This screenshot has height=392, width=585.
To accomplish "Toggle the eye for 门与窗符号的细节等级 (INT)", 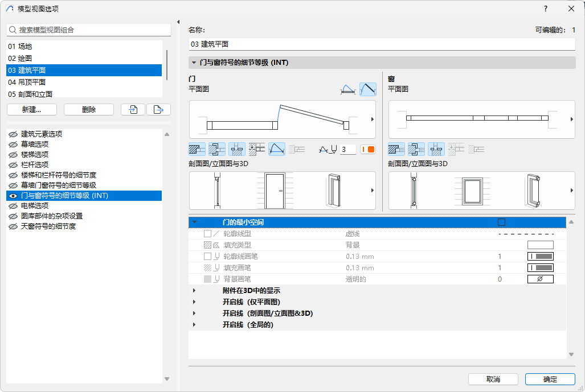I will pyautogui.click(x=13, y=196).
